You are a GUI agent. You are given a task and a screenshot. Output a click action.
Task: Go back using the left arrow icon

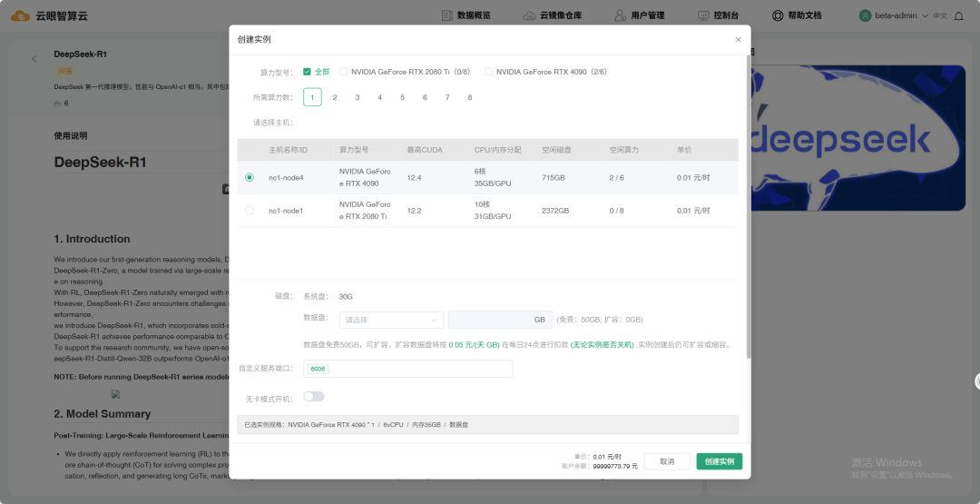[x=34, y=59]
